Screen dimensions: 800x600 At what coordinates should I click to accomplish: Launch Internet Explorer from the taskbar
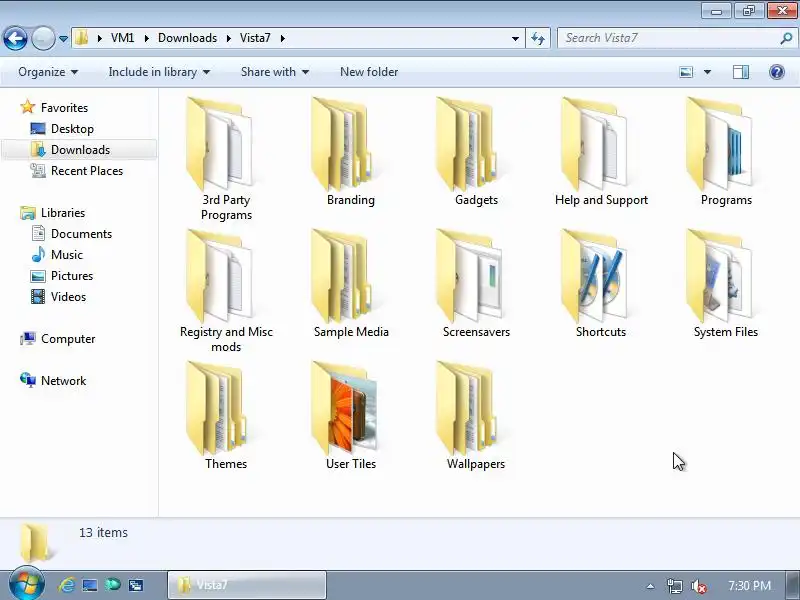[66, 585]
